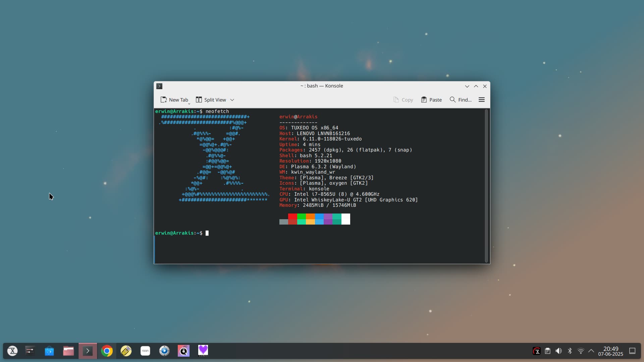The height and width of the screenshot is (362, 644).
Task: Open the Wi-Fi network tray icon
Action: pyautogui.click(x=581, y=351)
